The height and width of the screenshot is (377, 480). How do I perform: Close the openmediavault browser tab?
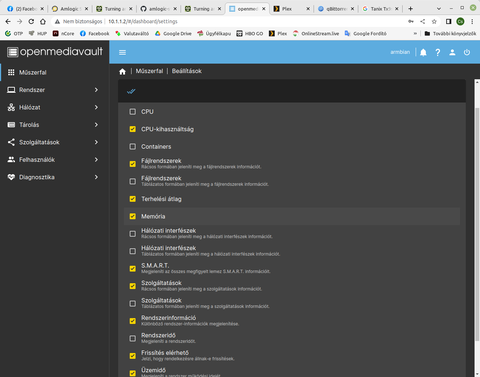pos(264,9)
